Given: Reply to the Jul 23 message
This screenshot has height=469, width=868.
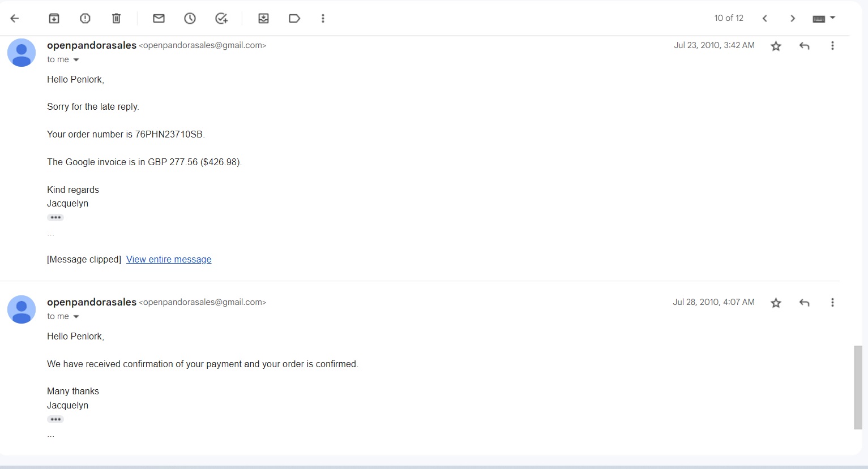Looking at the screenshot, I should (804, 46).
